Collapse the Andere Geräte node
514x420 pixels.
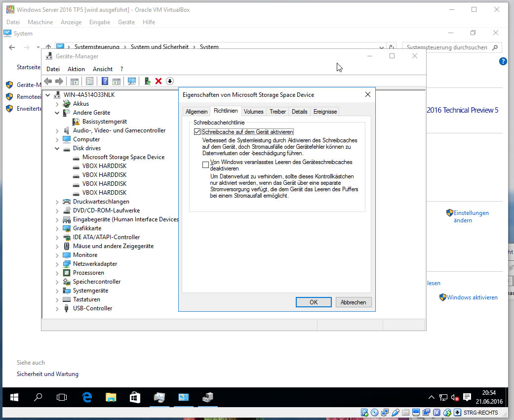(x=57, y=113)
